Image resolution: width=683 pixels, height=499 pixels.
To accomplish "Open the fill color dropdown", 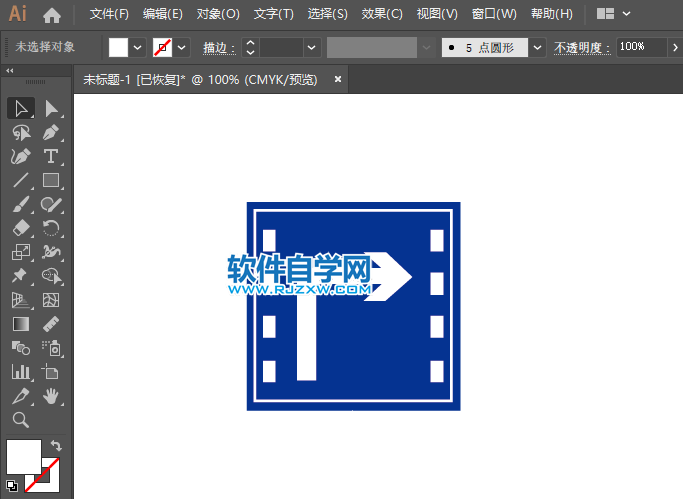I will coord(138,47).
